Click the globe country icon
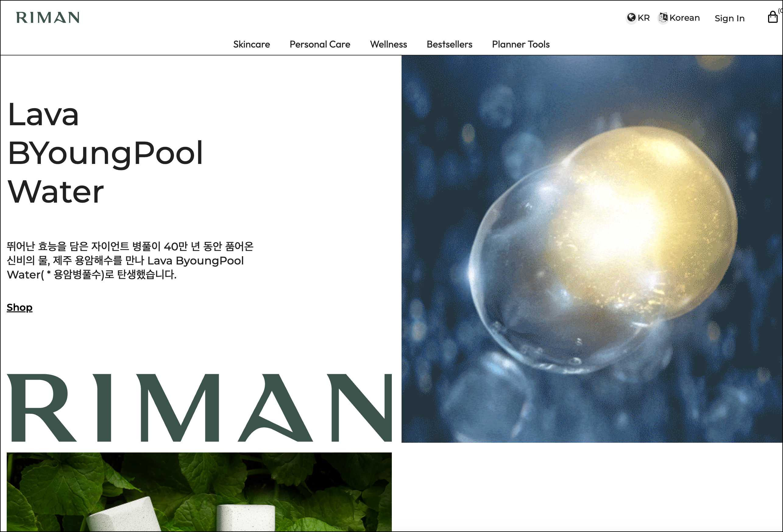The height and width of the screenshot is (532, 783). 631,17
